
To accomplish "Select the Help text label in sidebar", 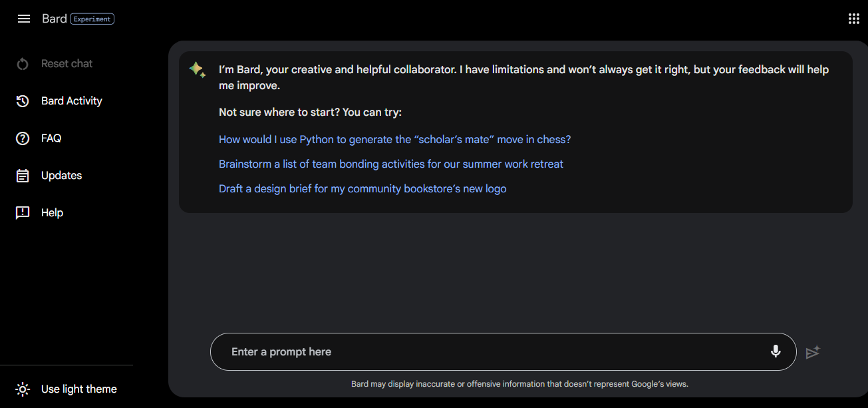I will 52,213.
